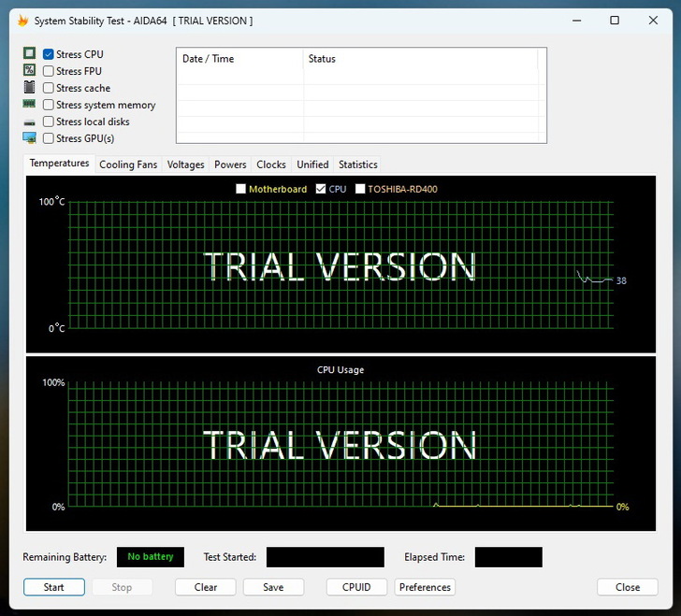Enable the Stress system memory checkbox
The width and height of the screenshot is (681, 616).
tap(49, 105)
